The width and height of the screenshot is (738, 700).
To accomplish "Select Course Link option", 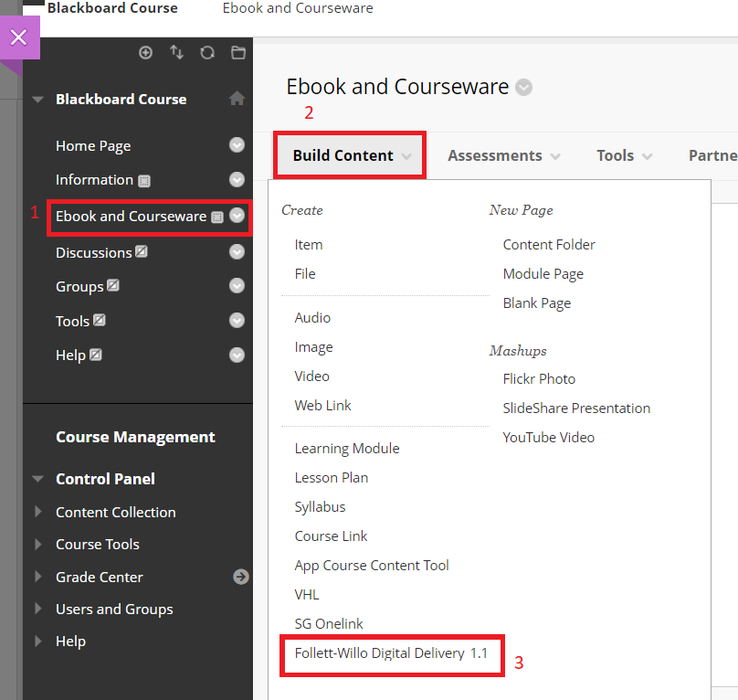I will coord(331,536).
